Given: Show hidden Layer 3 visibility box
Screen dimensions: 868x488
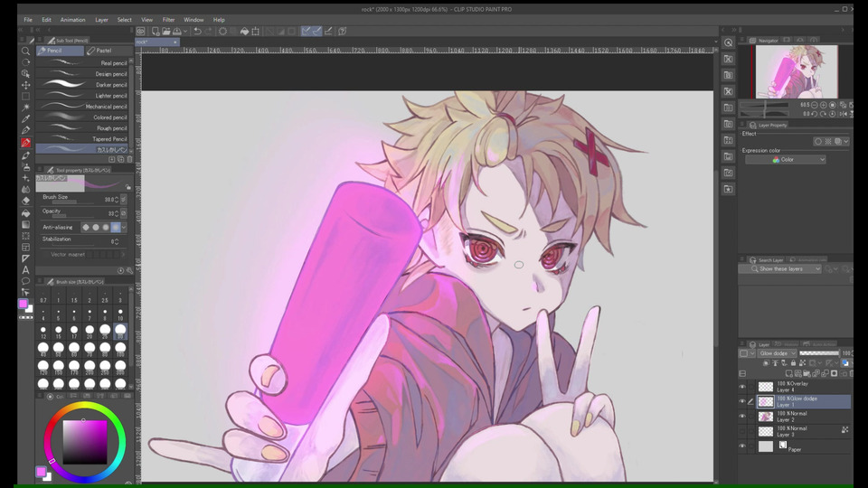Looking at the screenshot, I should pyautogui.click(x=742, y=431).
